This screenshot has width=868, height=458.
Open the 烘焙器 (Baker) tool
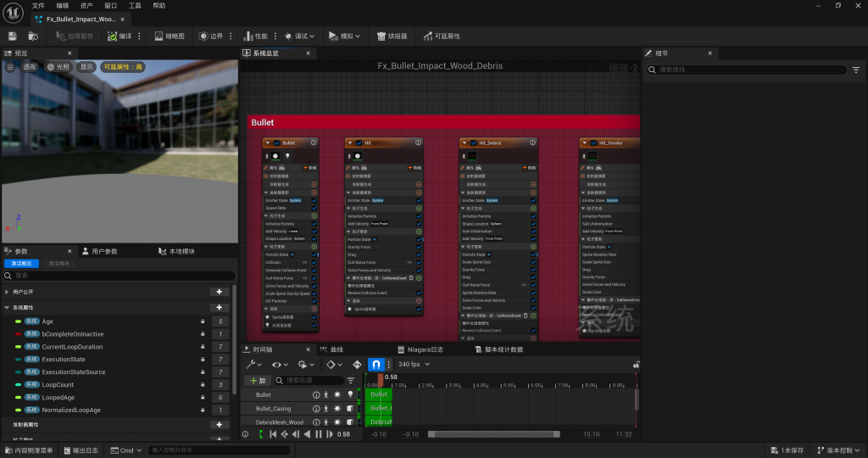point(392,36)
